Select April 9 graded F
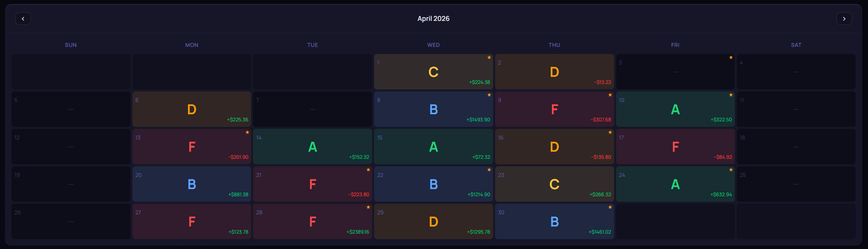The image size is (868, 249). pos(554,109)
